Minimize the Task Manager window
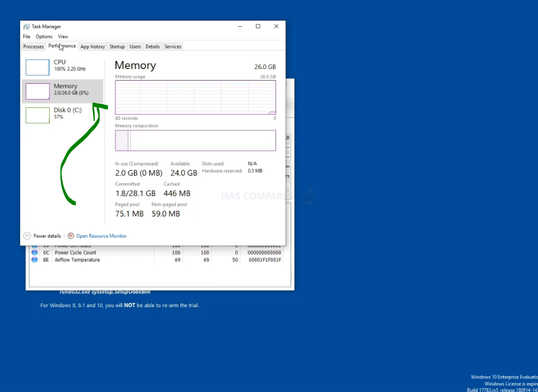 [x=240, y=26]
